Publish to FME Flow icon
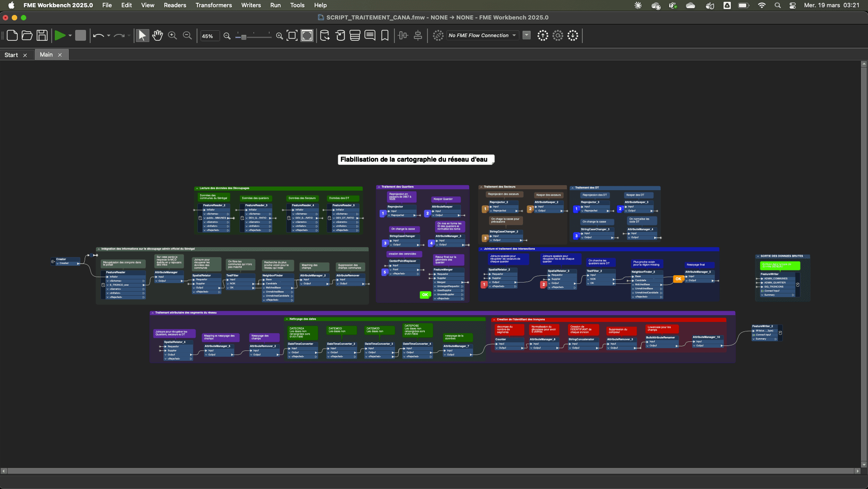This screenshot has width=868, height=489. pyautogui.click(x=543, y=35)
